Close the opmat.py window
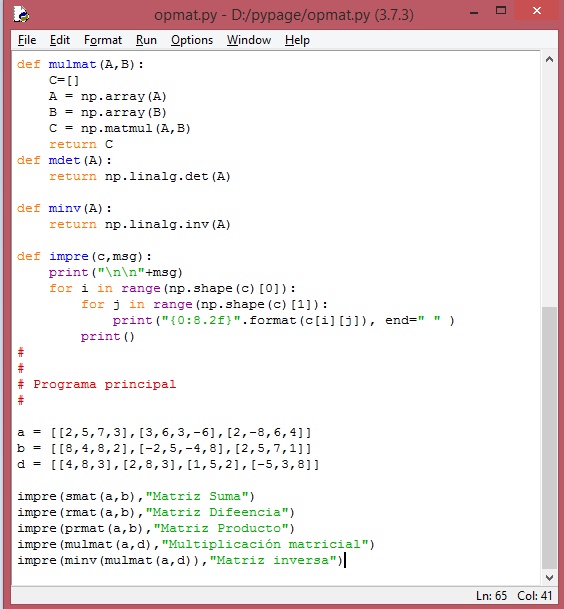Image resolution: width=564 pixels, height=609 pixels. pos(537,10)
